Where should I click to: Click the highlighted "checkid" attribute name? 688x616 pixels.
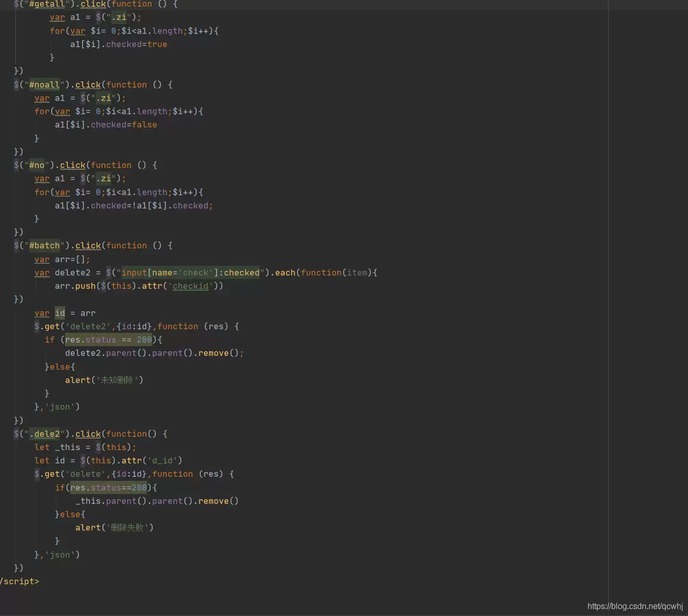pyautogui.click(x=191, y=286)
